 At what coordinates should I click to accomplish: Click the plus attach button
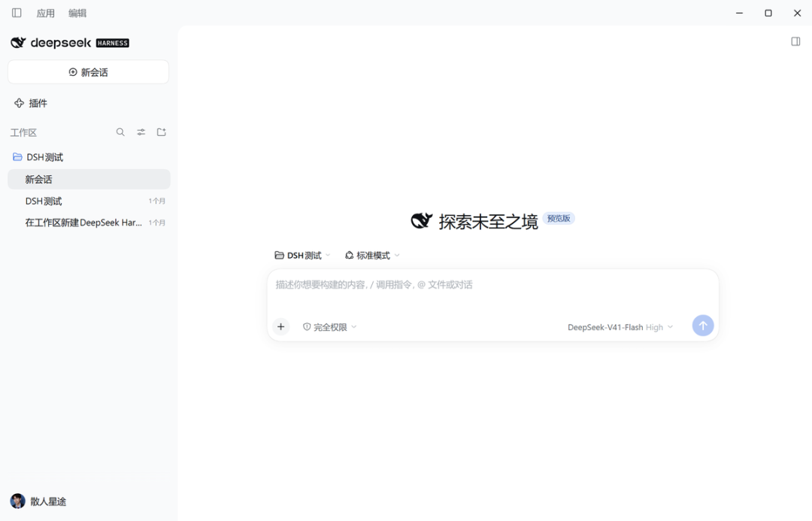tap(280, 327)
